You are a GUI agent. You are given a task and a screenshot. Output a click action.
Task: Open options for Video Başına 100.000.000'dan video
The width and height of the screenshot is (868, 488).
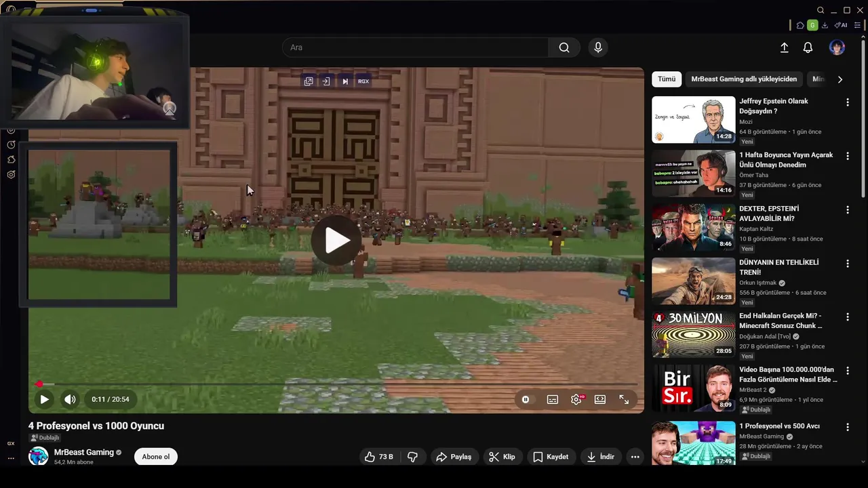click(847, 371)
